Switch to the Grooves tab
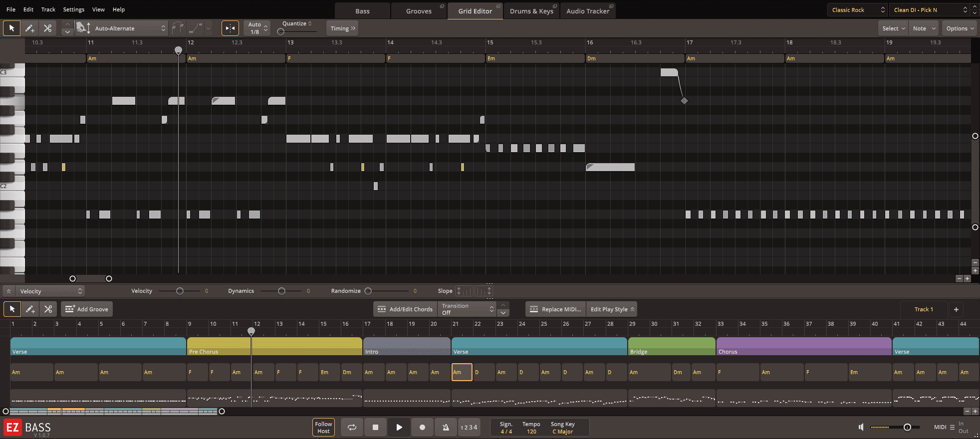The width and height of the screenshot is (980, 439). 419,11
